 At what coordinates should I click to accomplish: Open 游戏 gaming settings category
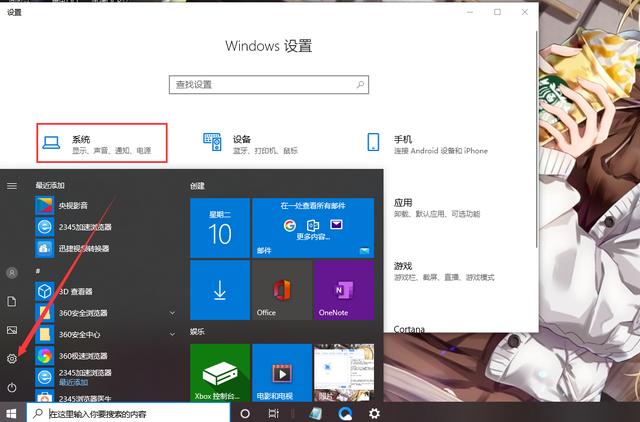coord(444,271)
